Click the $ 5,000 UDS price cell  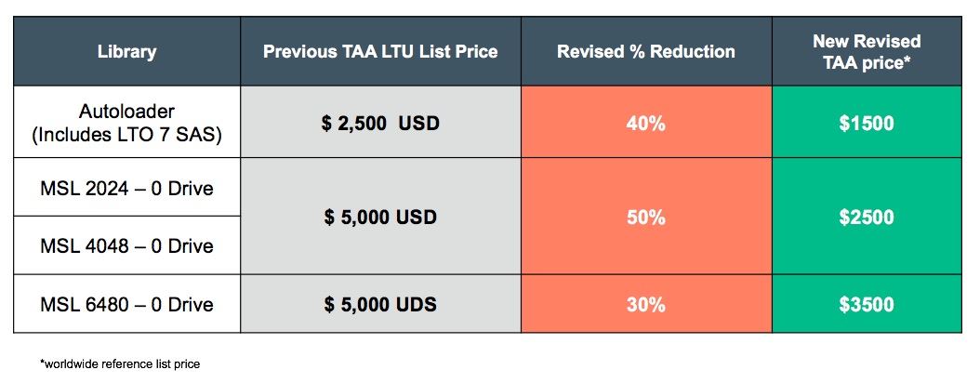tap(380, 304)
